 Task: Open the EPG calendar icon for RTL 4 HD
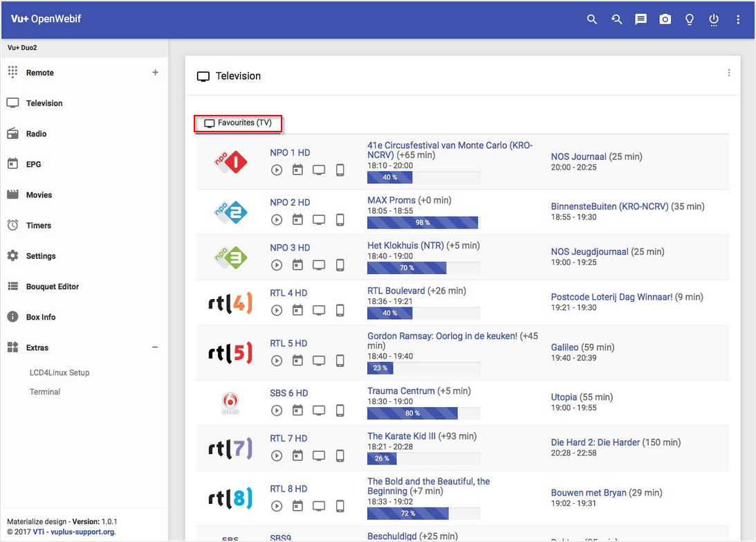(297, 310)
